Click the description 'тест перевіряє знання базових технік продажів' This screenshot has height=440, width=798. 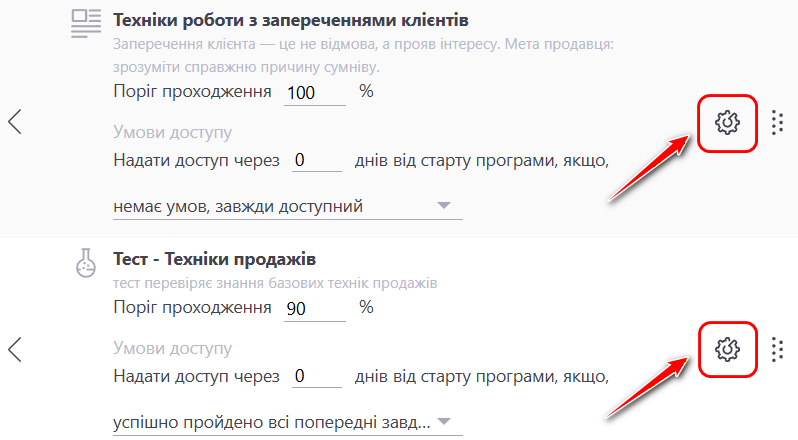click(275, 283)
